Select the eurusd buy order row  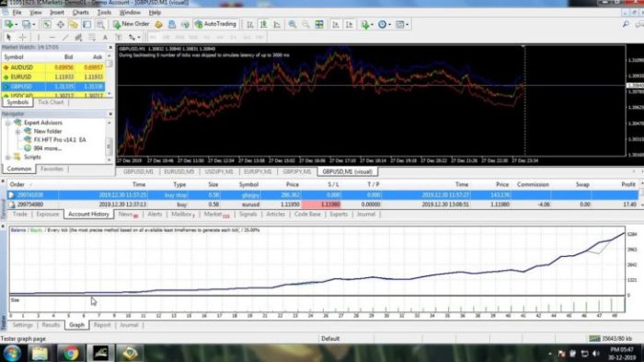[x=322, y=204]
